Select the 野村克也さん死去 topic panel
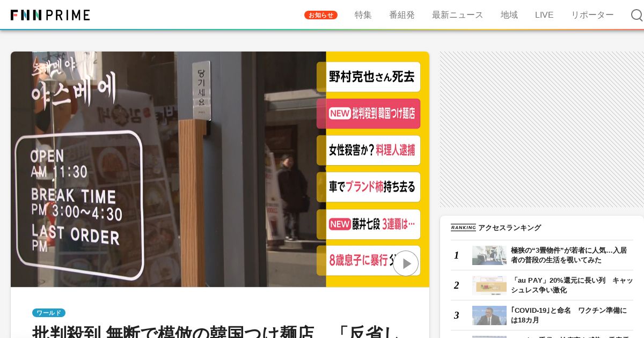This screenshot has width=644, height=338. tap(369, 77)
